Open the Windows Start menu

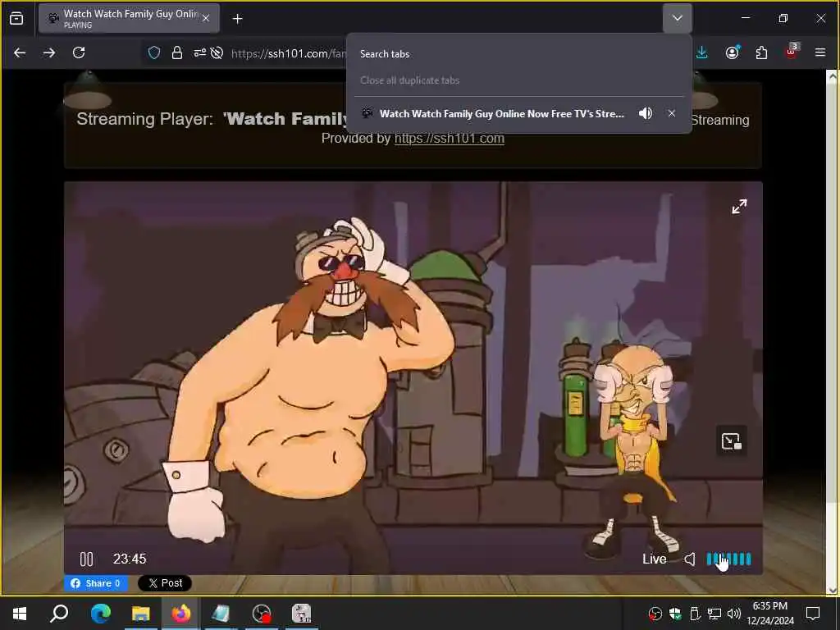[x=20, y=614]
